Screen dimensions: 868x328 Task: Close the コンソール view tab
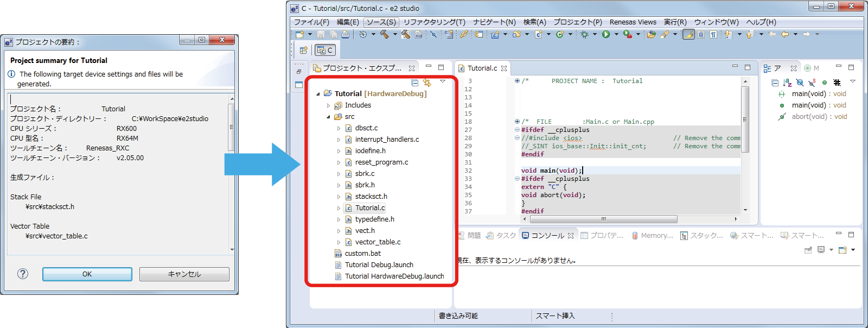point(571,236)
